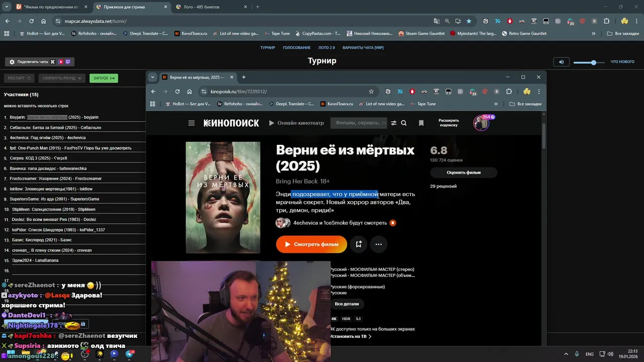Image resolution: width=644 pixels, height=362 pixels.
Task: Go back in Kinopoisk browser window
Action: 153,92
